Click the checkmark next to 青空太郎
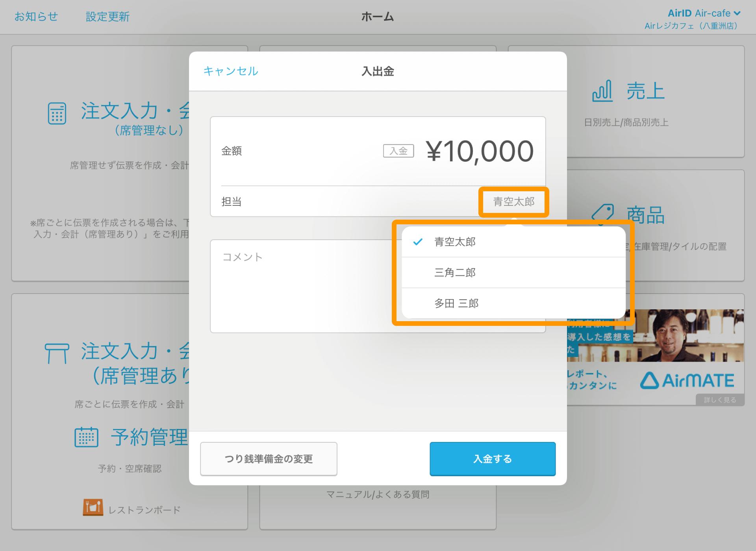The image size is (756, 551). [418, 242]
